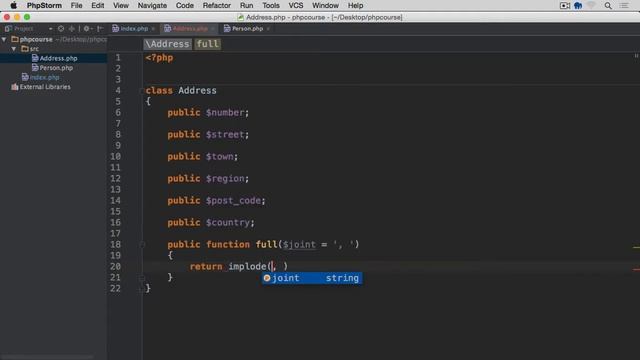Open the Project view dropdown
This screenshot has height=360, width=640.
pyautogui.click(x=50, y=29)
